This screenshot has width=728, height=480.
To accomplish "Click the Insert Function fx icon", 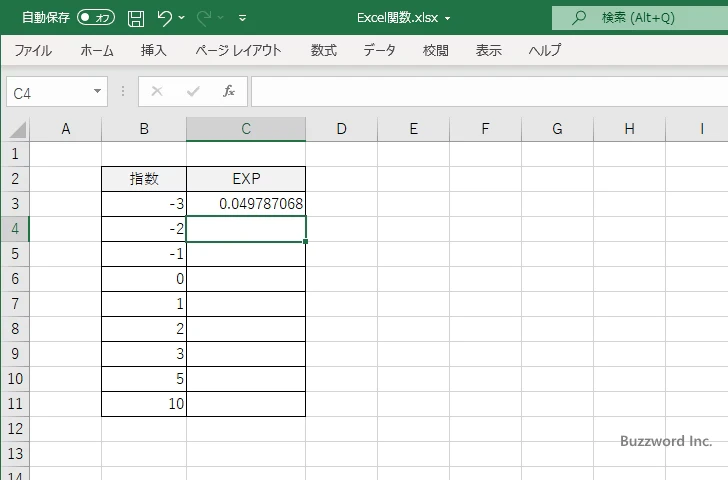I will click(x=229, y=92).
